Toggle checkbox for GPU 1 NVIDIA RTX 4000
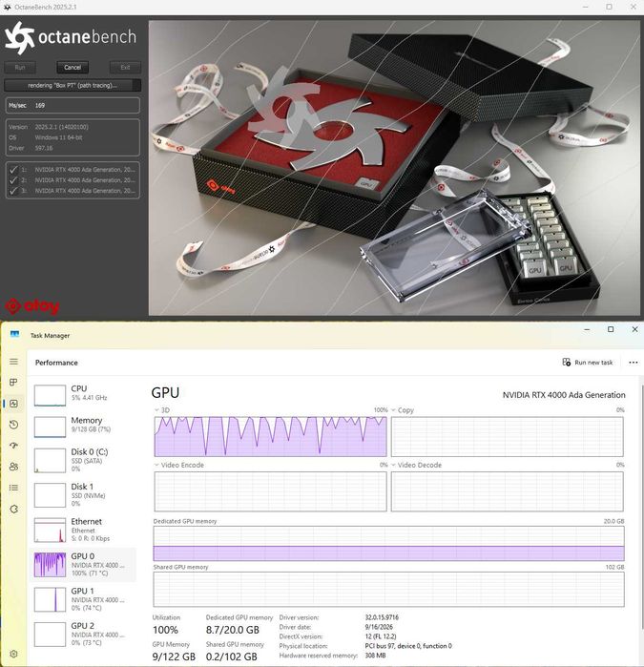 tap(13, 169)
